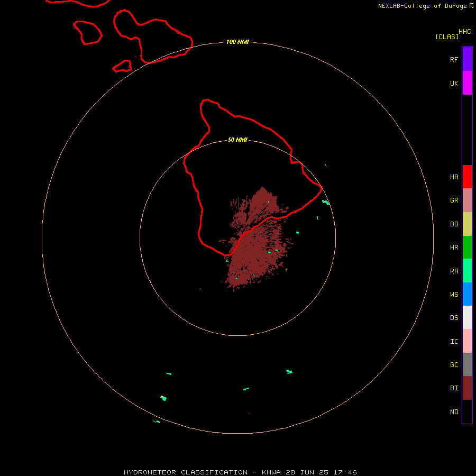Click the HR dark green legend swatch
This screenshot has width=476, height=476.
pos(467,248)
